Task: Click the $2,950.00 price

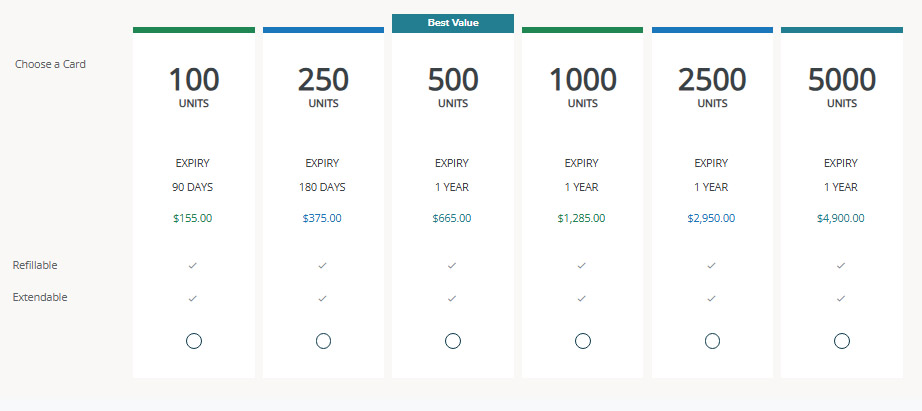Action: click(711, 218)
